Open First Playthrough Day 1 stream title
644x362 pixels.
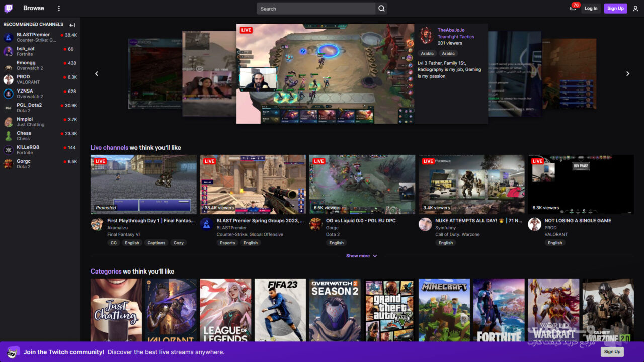tap(151, 221)
